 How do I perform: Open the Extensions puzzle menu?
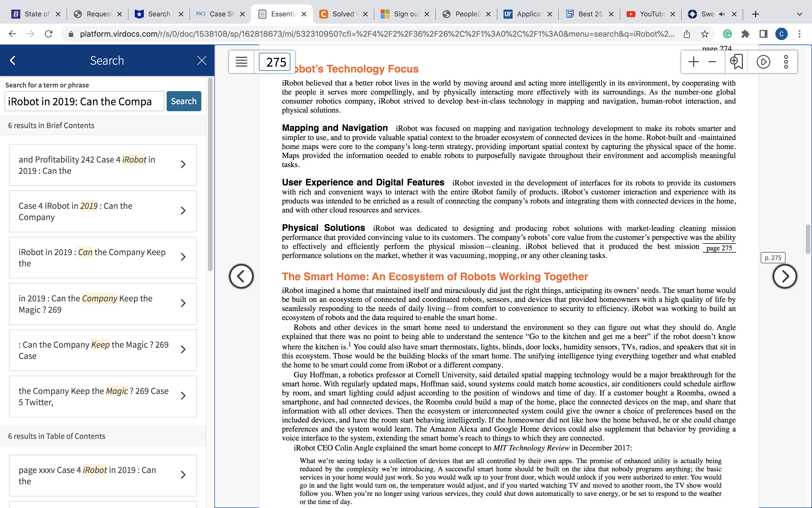745,34
